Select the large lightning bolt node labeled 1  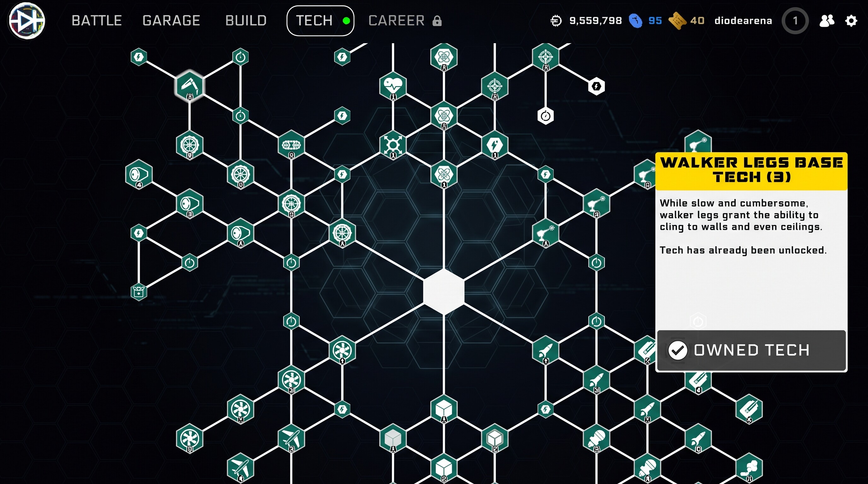[495, 145]
